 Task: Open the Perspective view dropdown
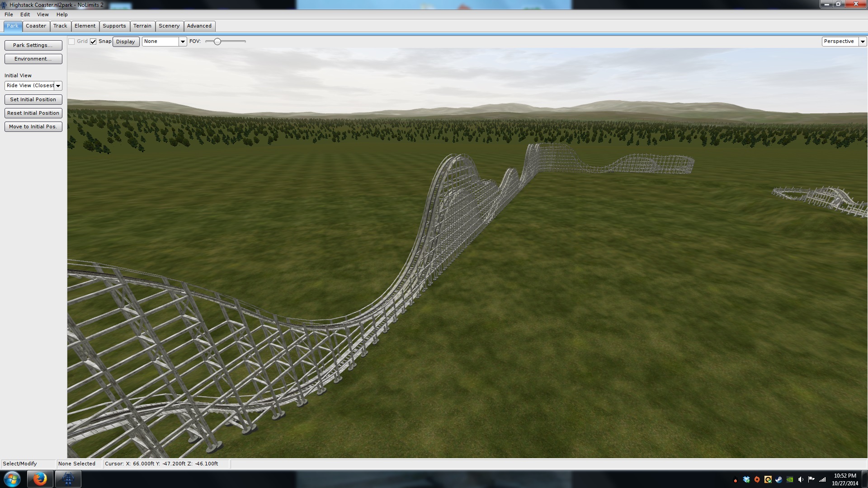tap(863, 42)
